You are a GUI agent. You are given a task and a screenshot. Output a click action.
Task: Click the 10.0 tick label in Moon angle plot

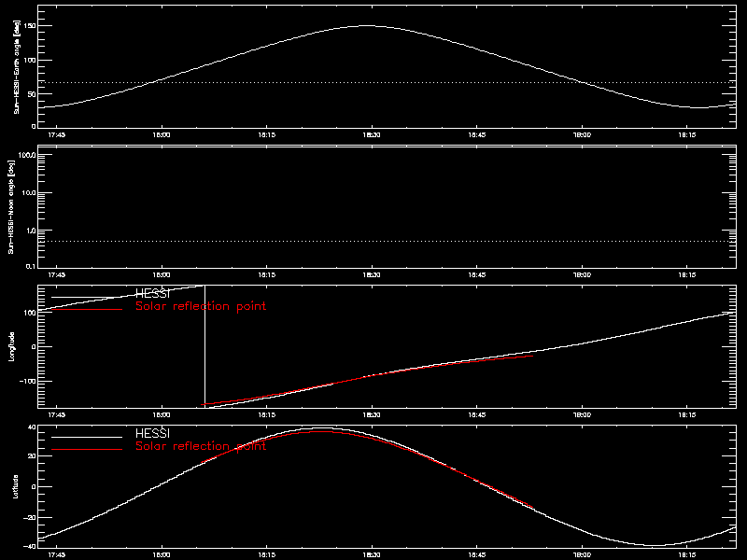coord(29,193)
